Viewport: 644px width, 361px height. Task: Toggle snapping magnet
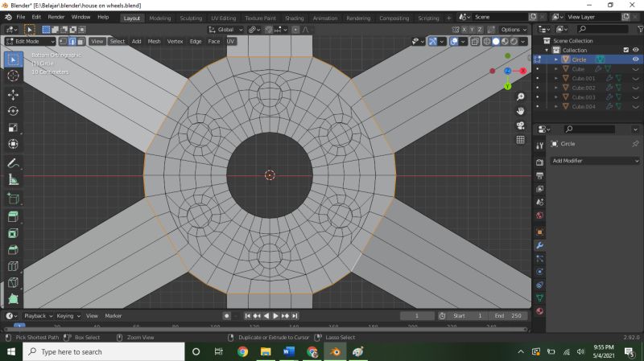268,30
